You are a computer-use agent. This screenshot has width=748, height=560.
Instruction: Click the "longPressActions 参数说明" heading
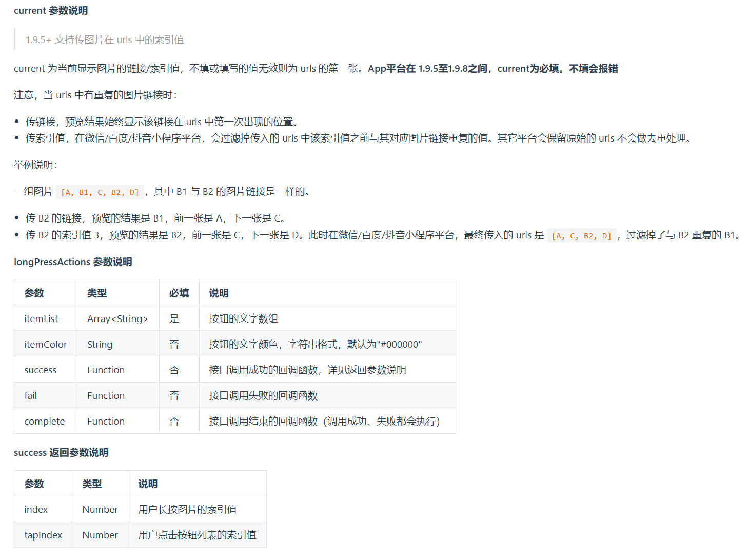72,262
